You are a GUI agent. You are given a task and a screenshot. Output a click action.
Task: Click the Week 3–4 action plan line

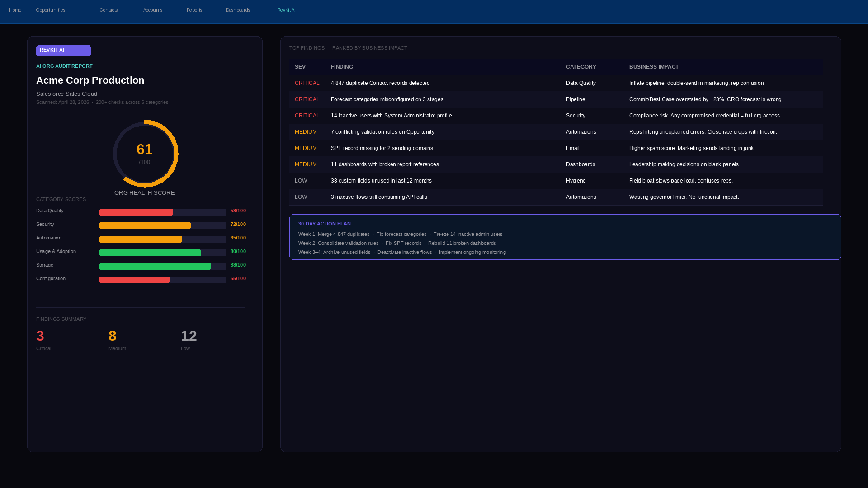click(402, 252)
